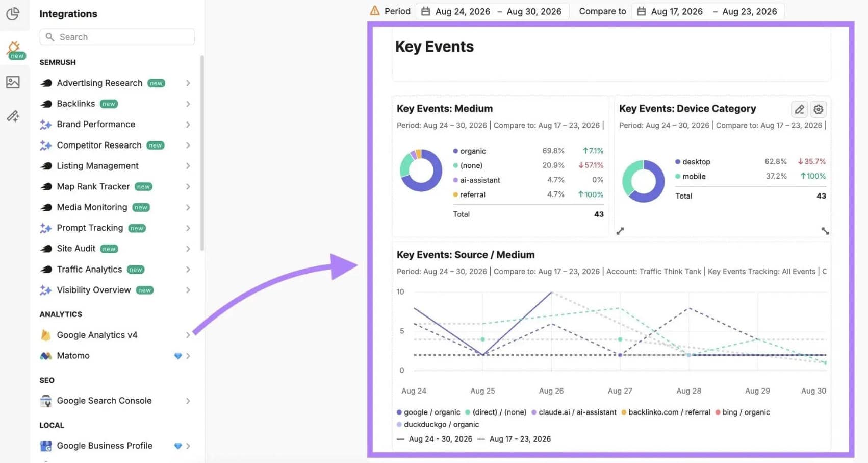Expand the Media Monitoring chevron
The height and width of the screenshot is (463, 868).
(188, 207)
